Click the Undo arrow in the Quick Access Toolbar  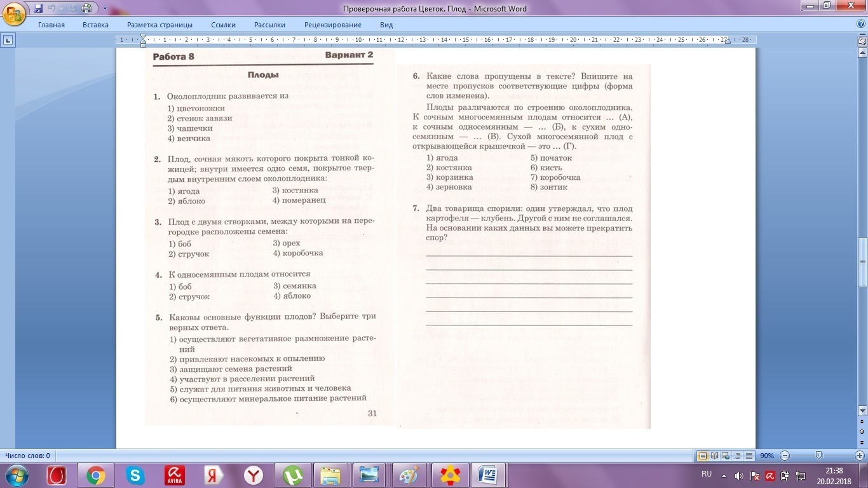click(x=52, y=8)
